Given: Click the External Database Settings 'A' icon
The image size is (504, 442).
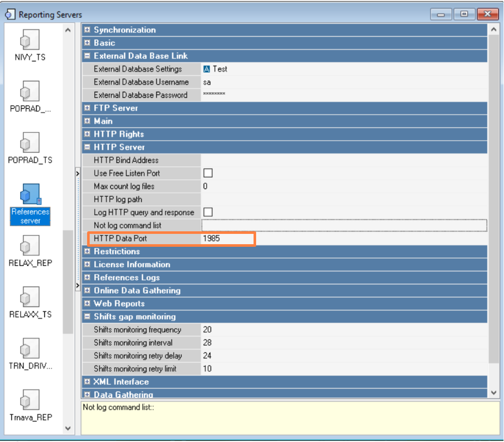Looking at the screenshot, I should click(x=206, y=69).
